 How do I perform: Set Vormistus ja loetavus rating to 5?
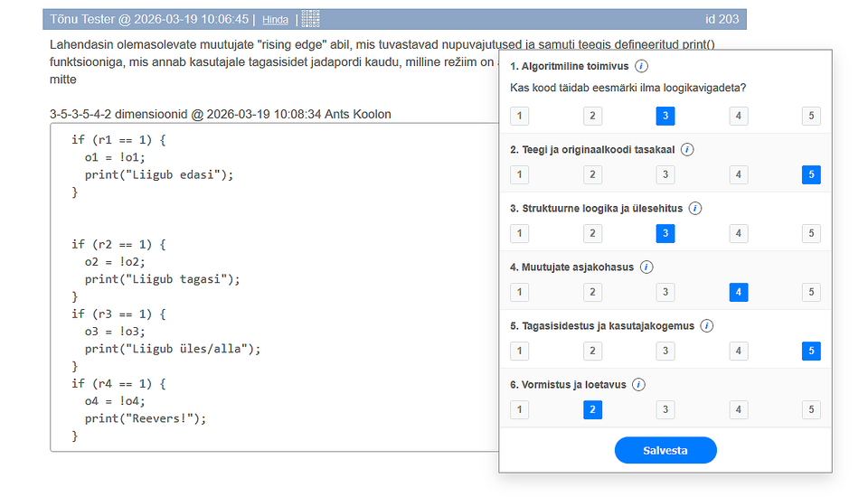pyautogui.click(x=811, y=409)
